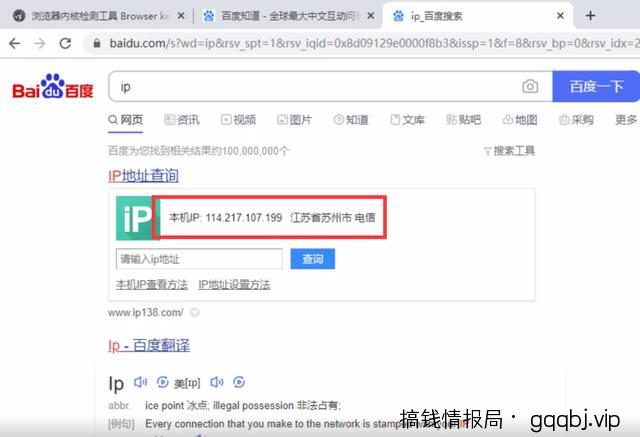Image resolution: width=640 pixels, height=437 pixels.
Task: Select the 网页 search category
Action: point(126,120)
